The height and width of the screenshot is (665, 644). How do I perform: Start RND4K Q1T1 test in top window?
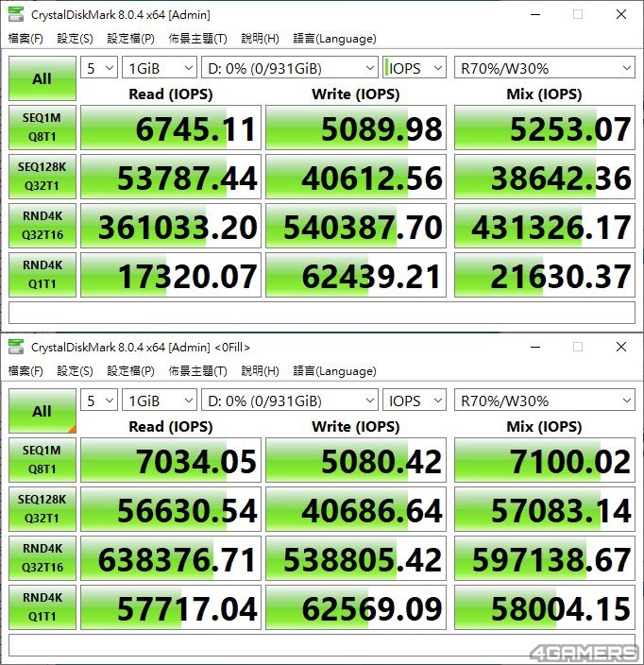tap(42, 275)
